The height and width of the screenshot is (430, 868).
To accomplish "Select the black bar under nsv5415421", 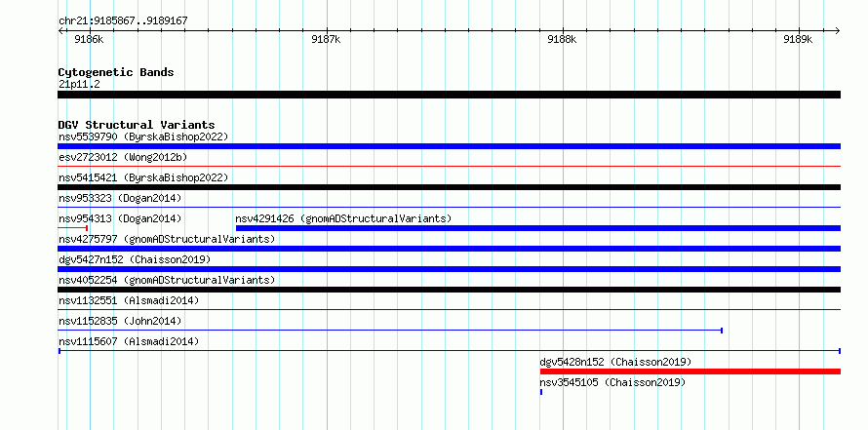I will pyautogui.click(x=449, y=187).
